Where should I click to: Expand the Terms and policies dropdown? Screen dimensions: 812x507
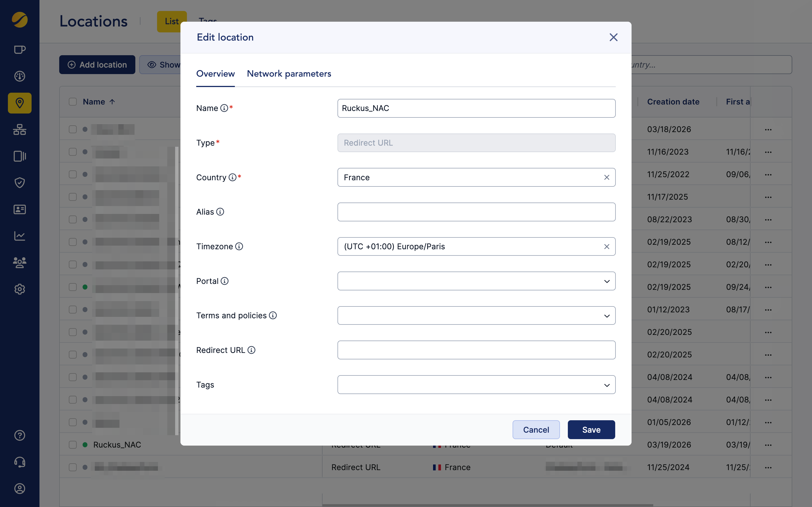[x=476, y=315]
